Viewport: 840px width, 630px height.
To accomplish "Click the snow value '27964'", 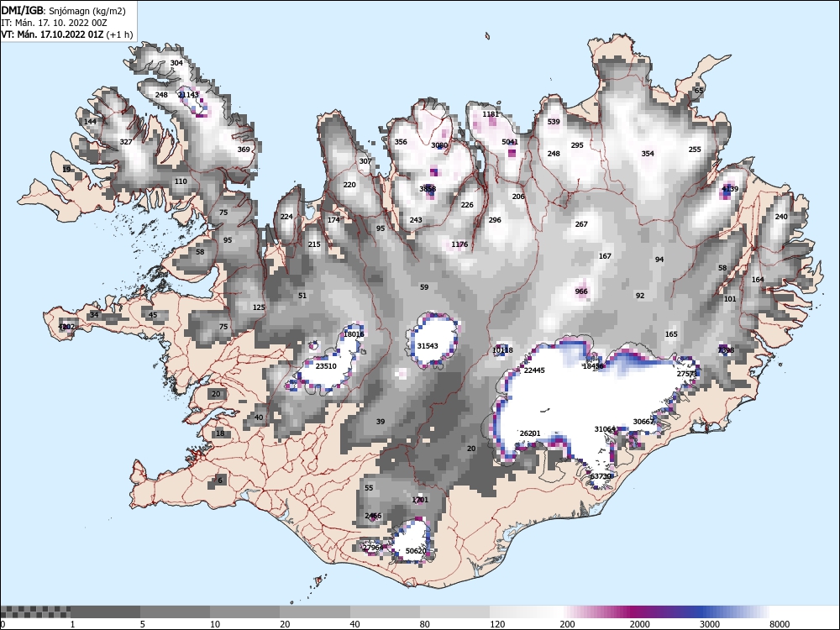I will point(373,548).
